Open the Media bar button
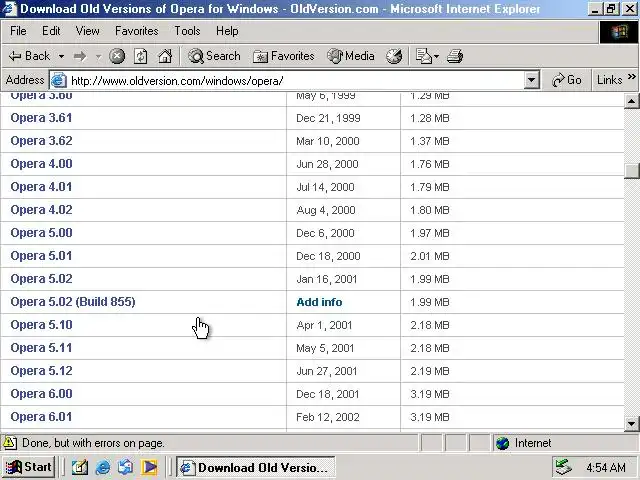 pos(351,56)
